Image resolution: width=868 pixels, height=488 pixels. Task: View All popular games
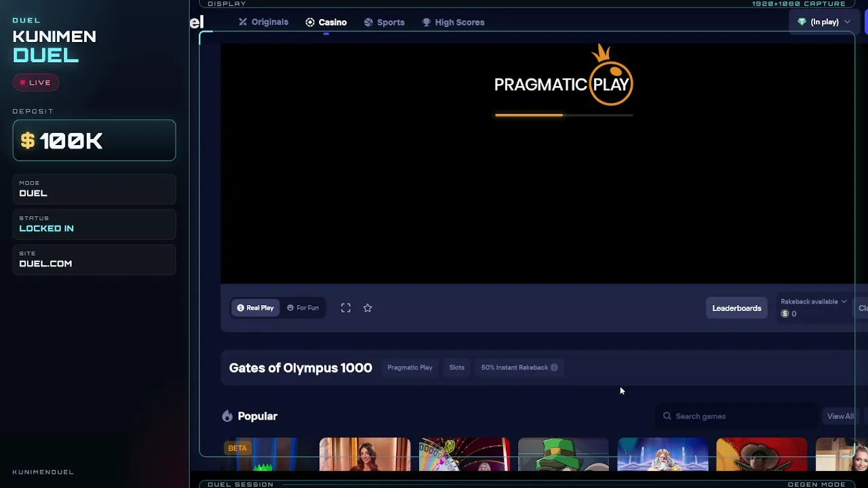pyautogui.click(x=840, y=416)
